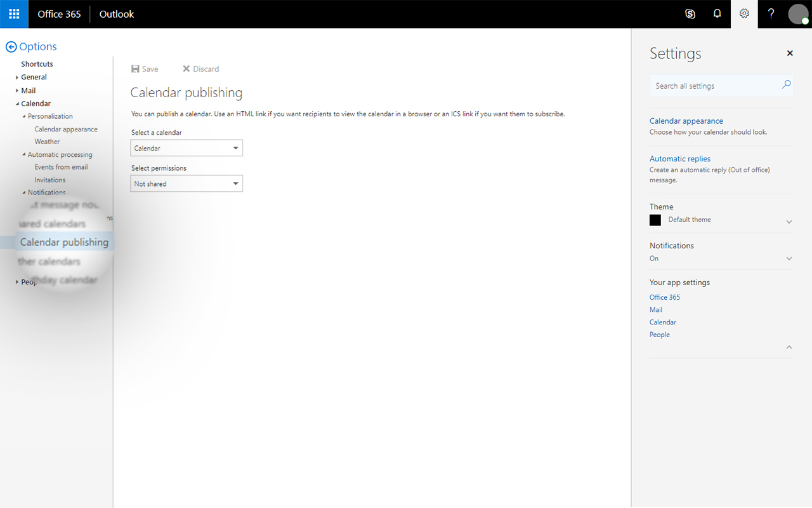This screenshot has height=508, width=812.
Task: Expand the Mail tree node
Action: [17, 91]
